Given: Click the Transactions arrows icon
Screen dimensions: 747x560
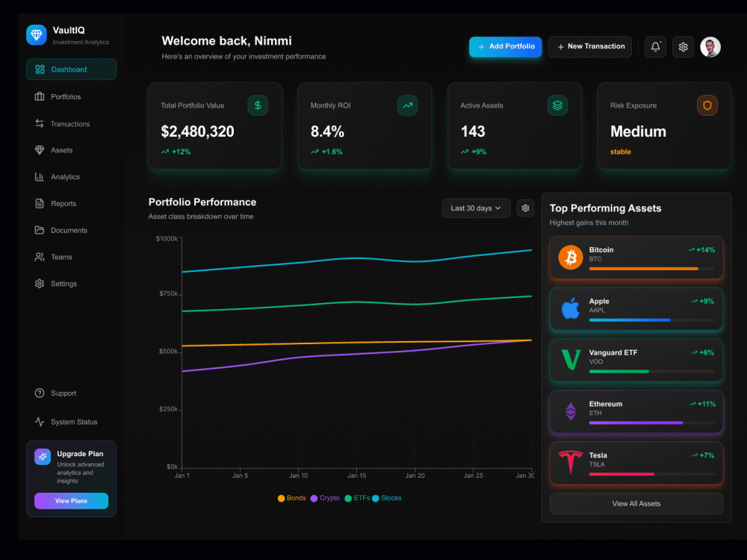Looking at the screenshot, I should pyautogui.click(x=40, y=123).
